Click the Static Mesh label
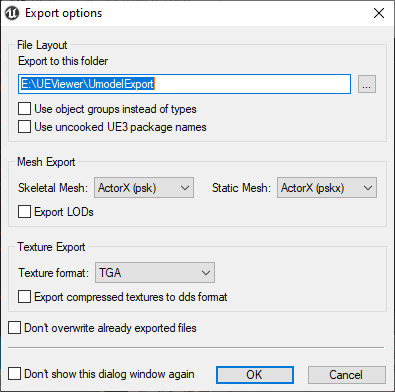This screenshot has width=395, height=392. pos(241,188)
